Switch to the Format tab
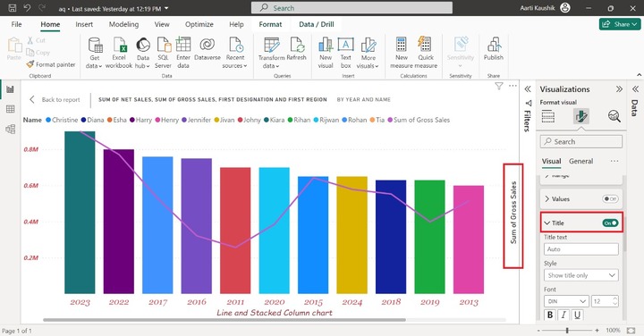This screenshot has height=336, width=644. (x=270, y=24)
